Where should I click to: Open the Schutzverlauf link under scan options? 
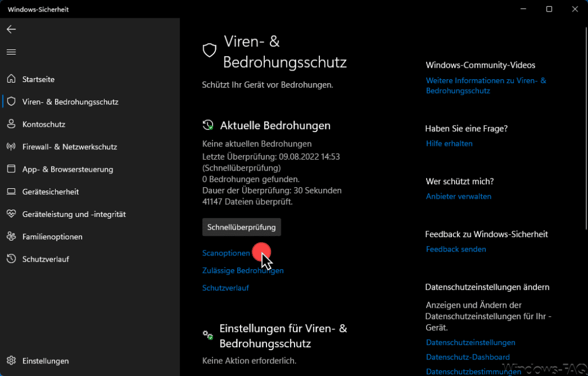[225, 288]
